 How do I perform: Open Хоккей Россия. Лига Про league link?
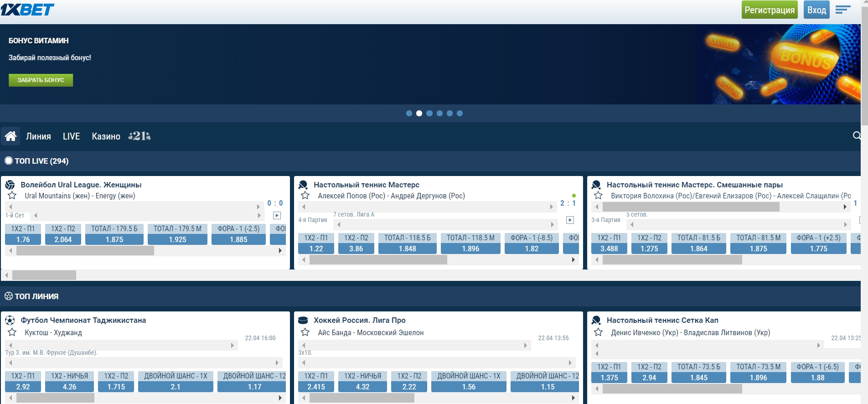(x=359, y=320)
